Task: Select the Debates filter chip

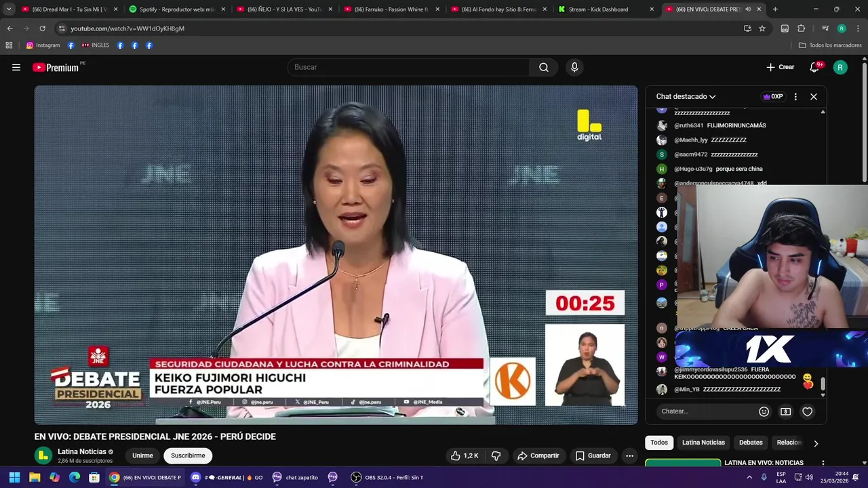Action: (751, 443)
